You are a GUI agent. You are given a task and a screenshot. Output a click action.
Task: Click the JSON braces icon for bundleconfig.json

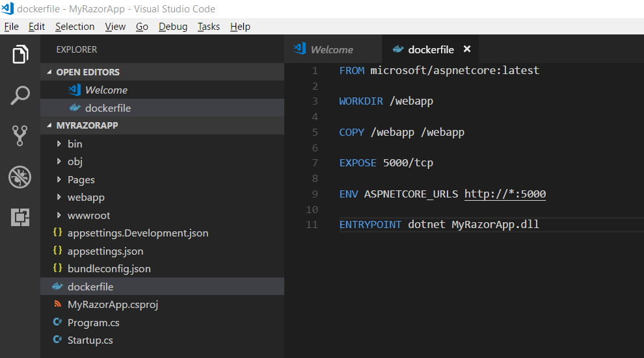(x=57, y=268)
